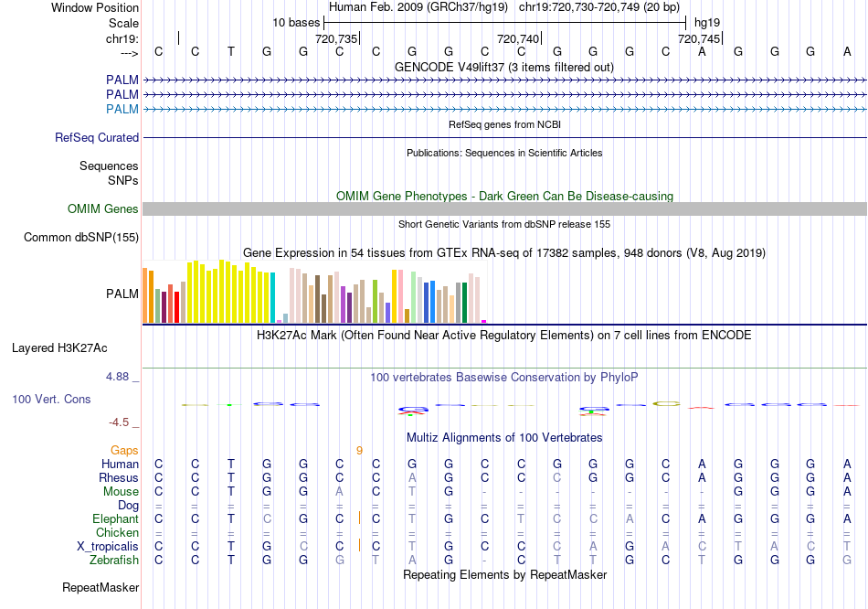Click the bright red bar in GTEx chart
This screenshot has height=609, width=868.
click(x=176, y=307)
